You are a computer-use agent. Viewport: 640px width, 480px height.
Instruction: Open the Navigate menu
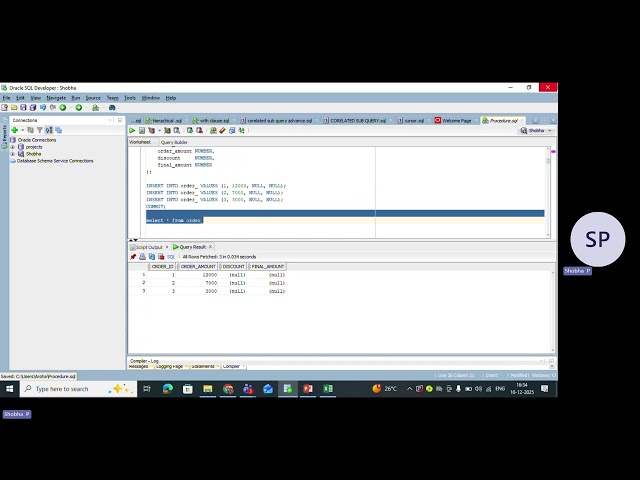tap(56, 98)
